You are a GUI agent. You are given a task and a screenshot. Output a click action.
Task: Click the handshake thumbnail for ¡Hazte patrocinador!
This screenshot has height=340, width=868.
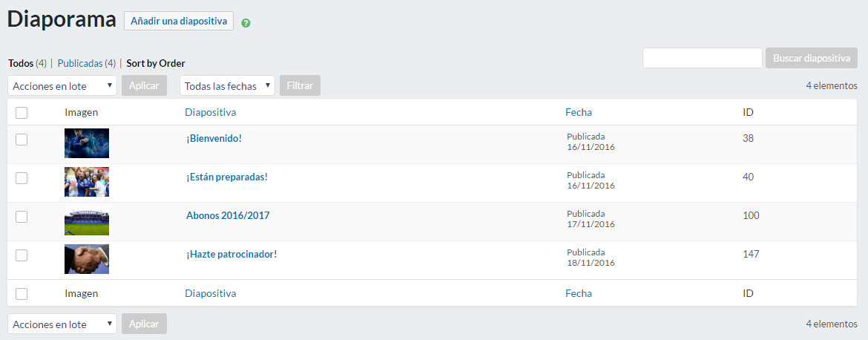pos(87,259)
